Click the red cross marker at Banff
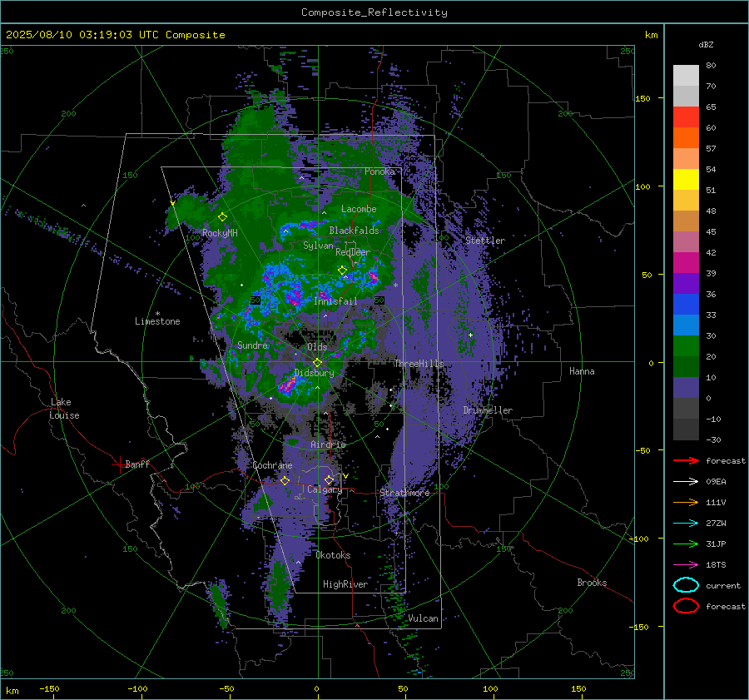Screen dimensions: 749x700 click(119, 464)
